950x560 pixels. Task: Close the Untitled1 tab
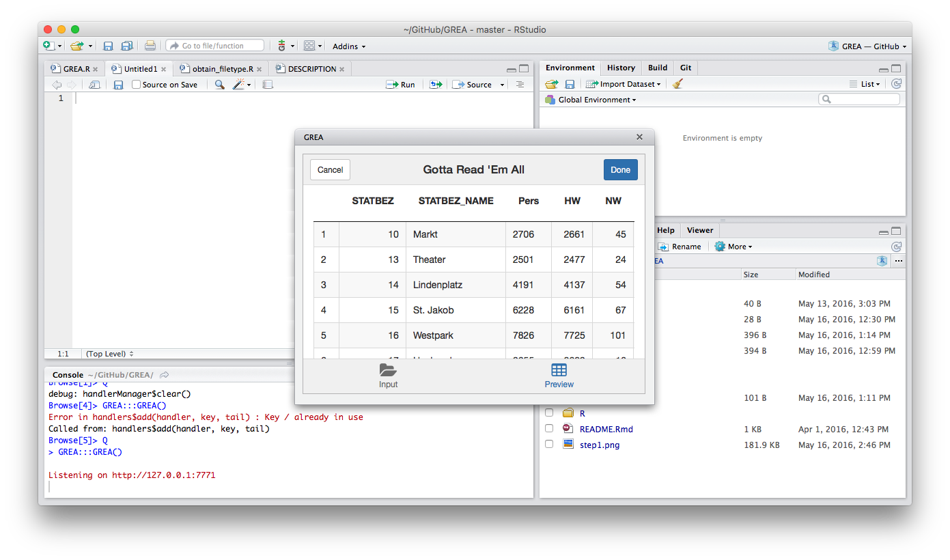click(x=163, y=69)
